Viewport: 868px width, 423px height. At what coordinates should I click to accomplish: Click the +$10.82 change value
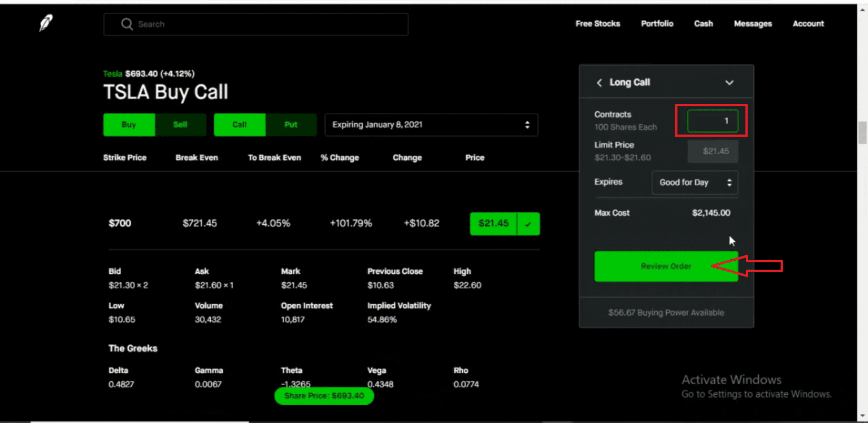point(422,224)
